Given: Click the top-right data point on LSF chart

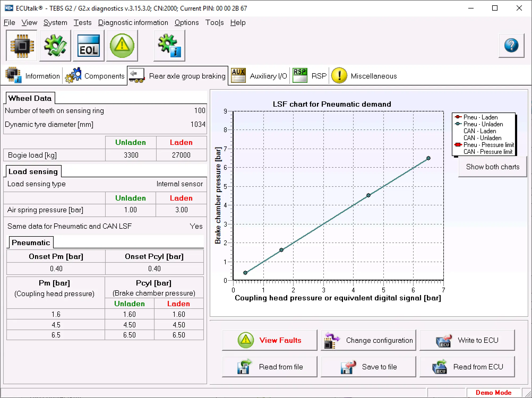Looking at the screenshot, I should (428, 158).
